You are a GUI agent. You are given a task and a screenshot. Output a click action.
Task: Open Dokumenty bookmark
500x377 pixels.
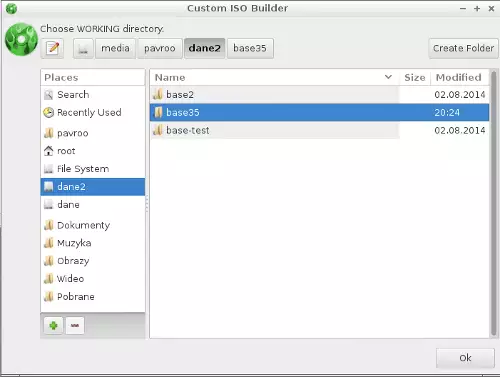[x=93, y=225]
